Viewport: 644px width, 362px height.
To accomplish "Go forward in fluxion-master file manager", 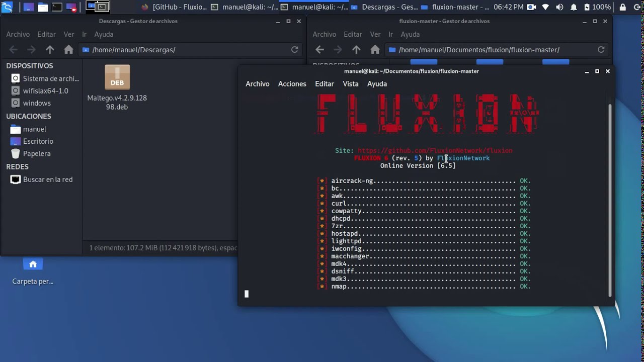I will (338, 50).
